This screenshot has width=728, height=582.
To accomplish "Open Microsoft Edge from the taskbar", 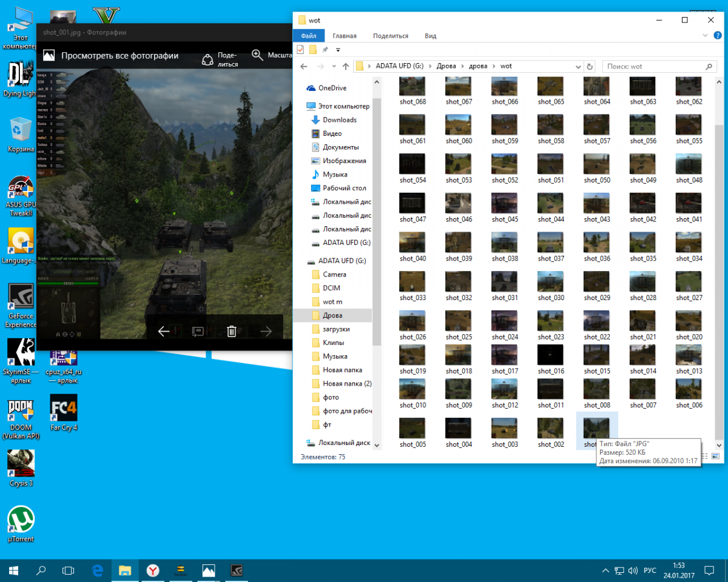I will tap(97, 570).
